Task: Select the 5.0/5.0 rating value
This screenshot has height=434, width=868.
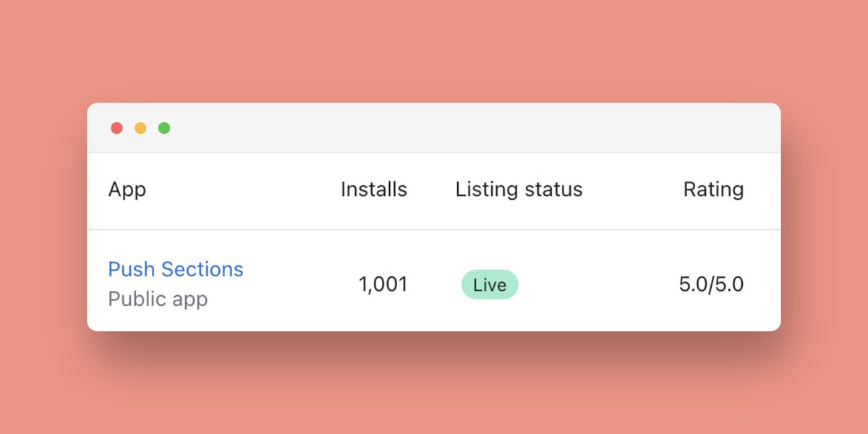Action: coord(711,284)
